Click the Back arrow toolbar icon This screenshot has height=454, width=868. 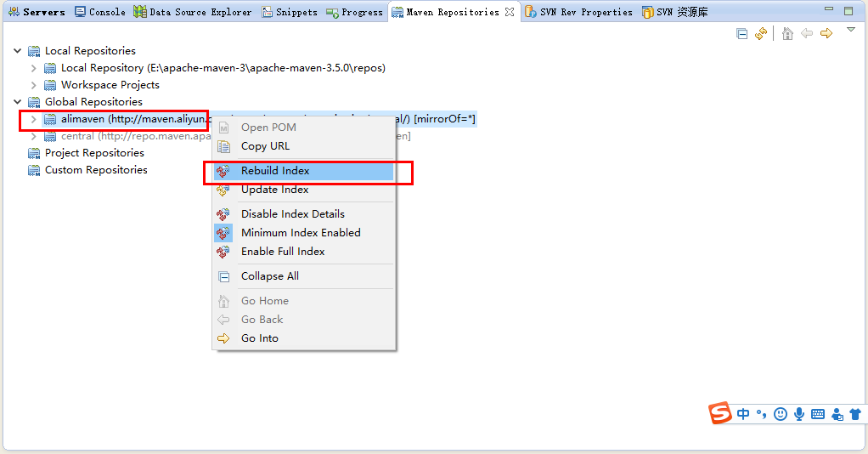pos(807,34)
